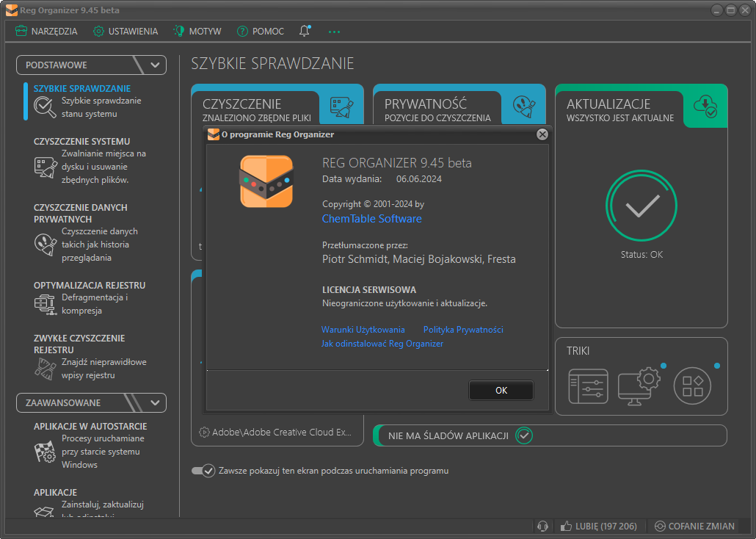The height and width of the screenshot is (539, 756).
Task: Click the green update status checkmark circle
Action: (641, 206)
